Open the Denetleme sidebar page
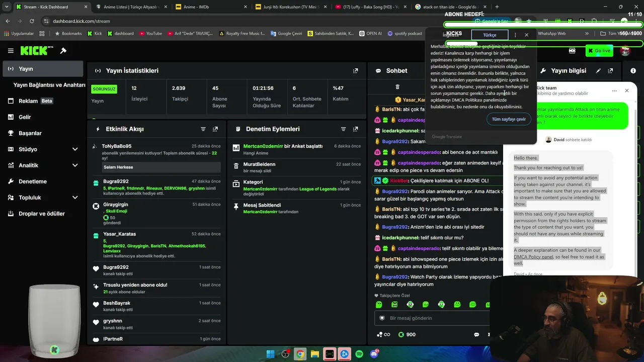 [43, 182]
